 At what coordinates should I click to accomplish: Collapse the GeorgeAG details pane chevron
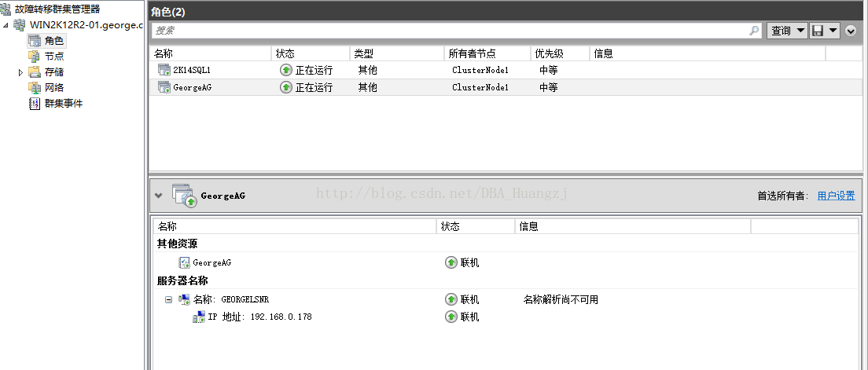[x=158, y=196]
